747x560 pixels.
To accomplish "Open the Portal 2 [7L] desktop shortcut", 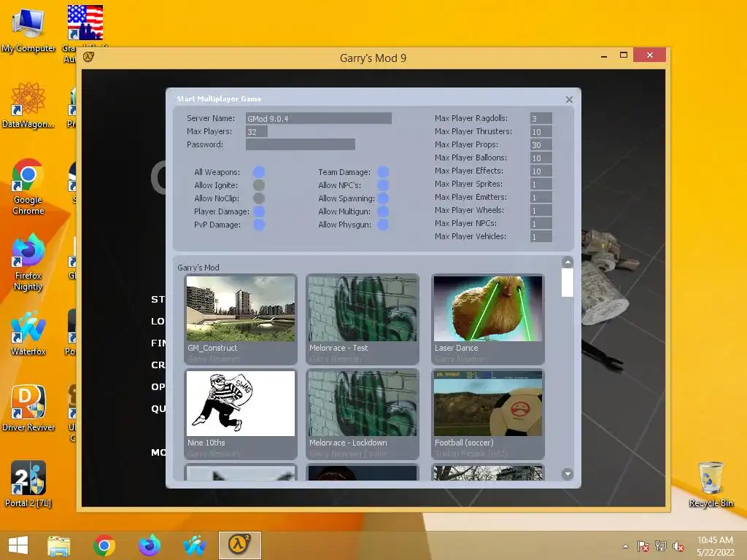I will 28,484.
